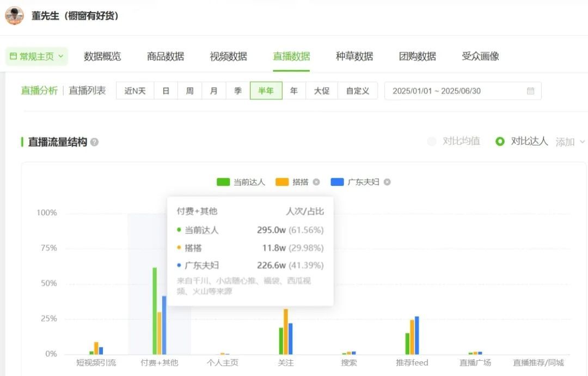The image size is (588, 376).
Task: Select the 直播数据 tab
Action: coord(291,56)
